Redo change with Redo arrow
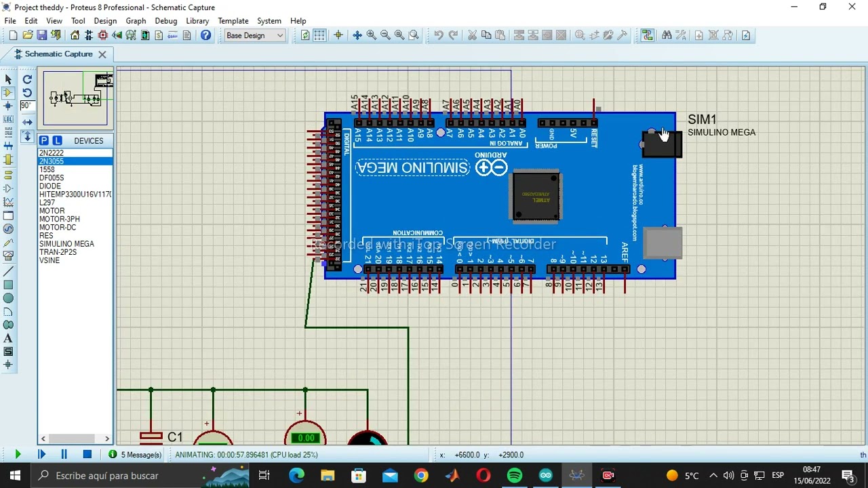The height and width of the screenshot is (488, 868). click(453, 35)
